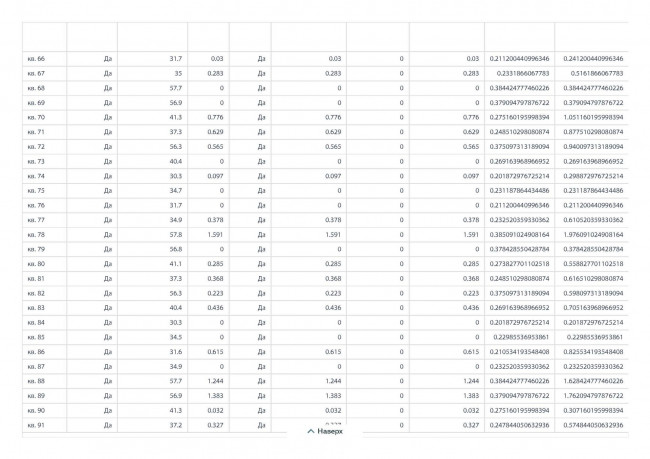Click the value '0.610520359330362'
Image resolution: width=650 pixels, height=459 pixels.
click(x=593, y=220)
